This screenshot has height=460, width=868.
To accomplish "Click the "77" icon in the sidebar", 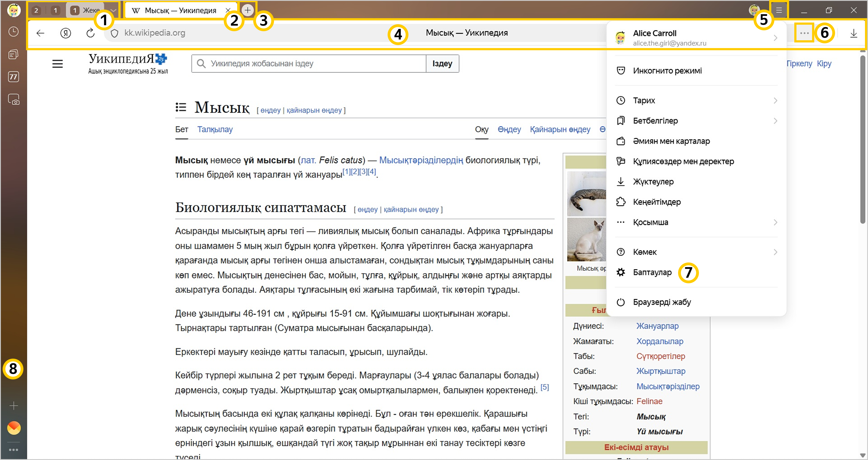I will point(13,77).
